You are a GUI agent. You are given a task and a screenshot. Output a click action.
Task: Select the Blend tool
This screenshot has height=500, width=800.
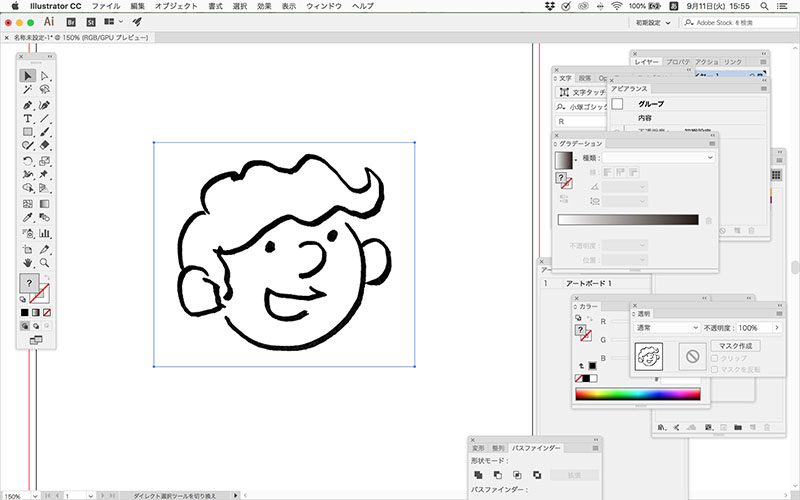(x=44, y=218)
